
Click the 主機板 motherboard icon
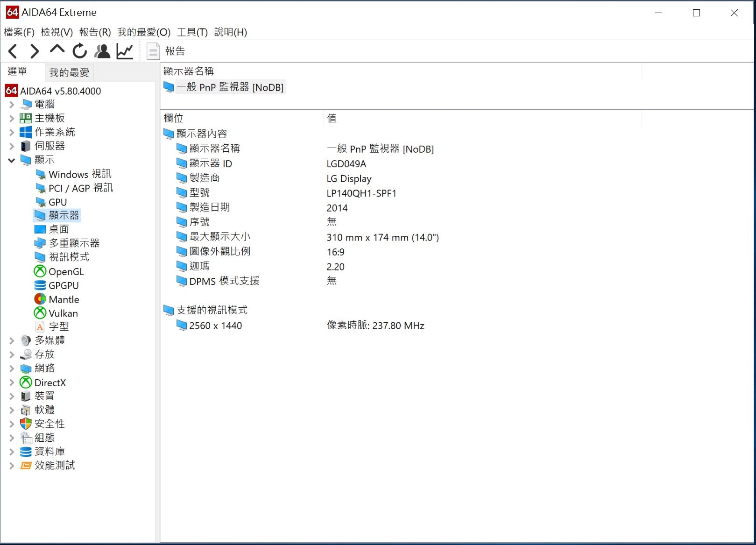coord(26,119)
